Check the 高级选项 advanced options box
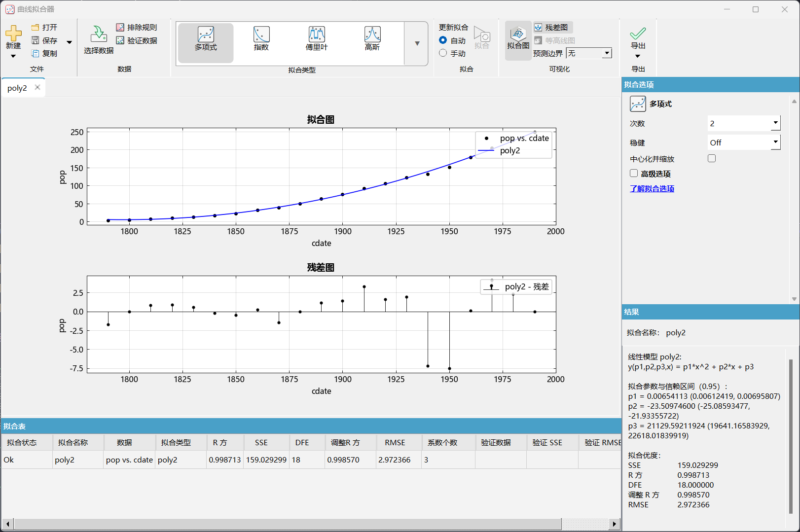The height and width of the screenshot is (532, 800). [x=634, y=173]
